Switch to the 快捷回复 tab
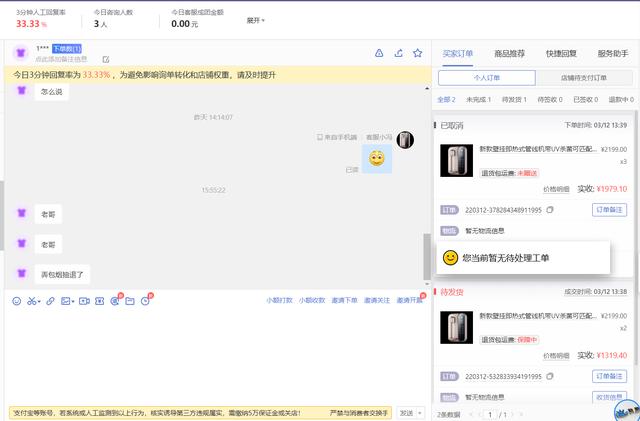640x421 pixels. 561,53
